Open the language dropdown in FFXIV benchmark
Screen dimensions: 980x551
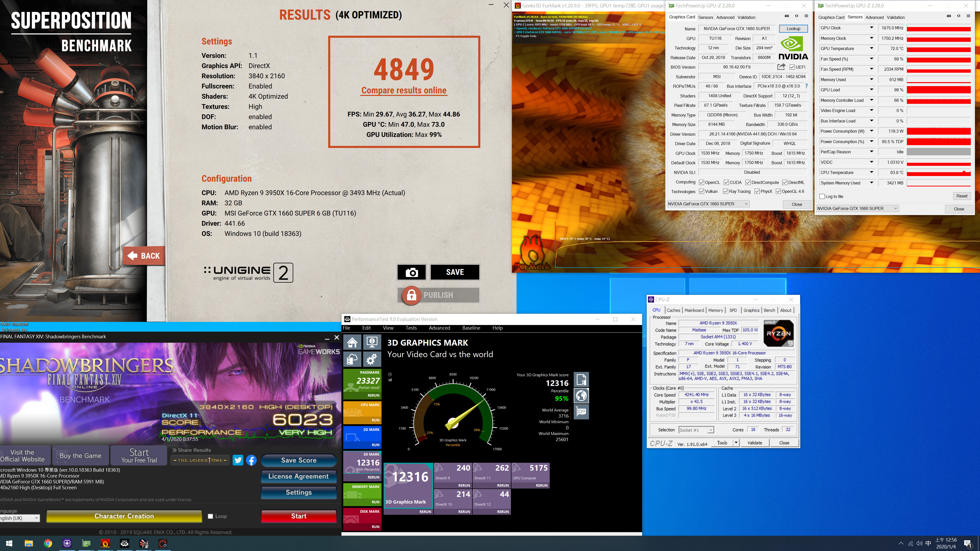click(x=20, y=518)
